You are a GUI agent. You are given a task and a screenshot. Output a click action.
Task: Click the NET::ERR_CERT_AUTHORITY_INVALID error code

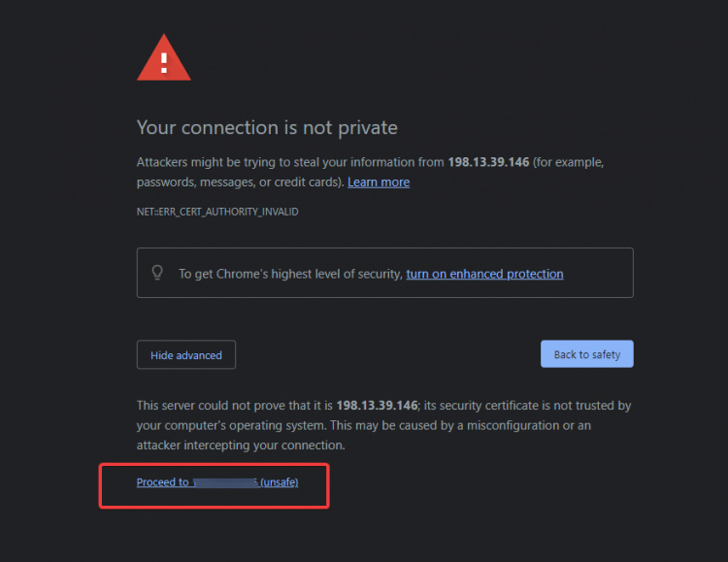216,211
